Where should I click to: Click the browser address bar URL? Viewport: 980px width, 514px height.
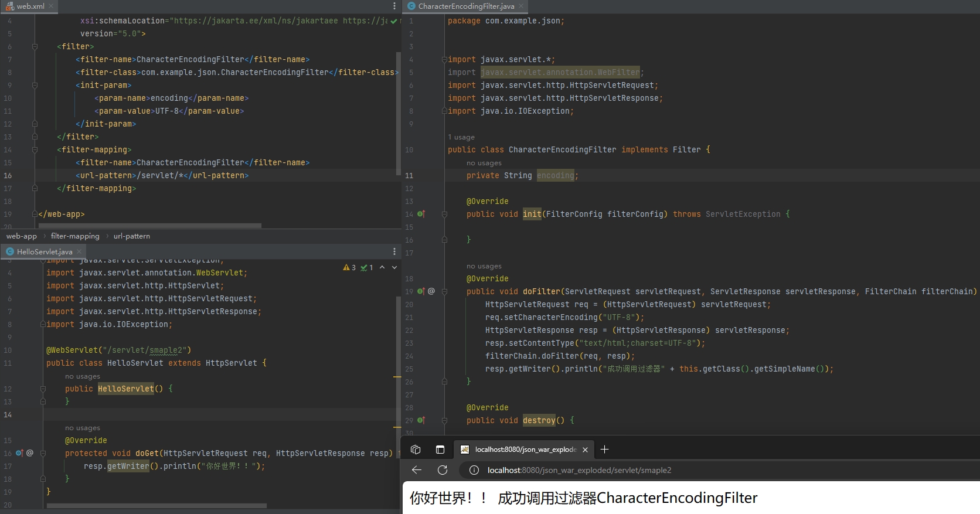point(579,470)
